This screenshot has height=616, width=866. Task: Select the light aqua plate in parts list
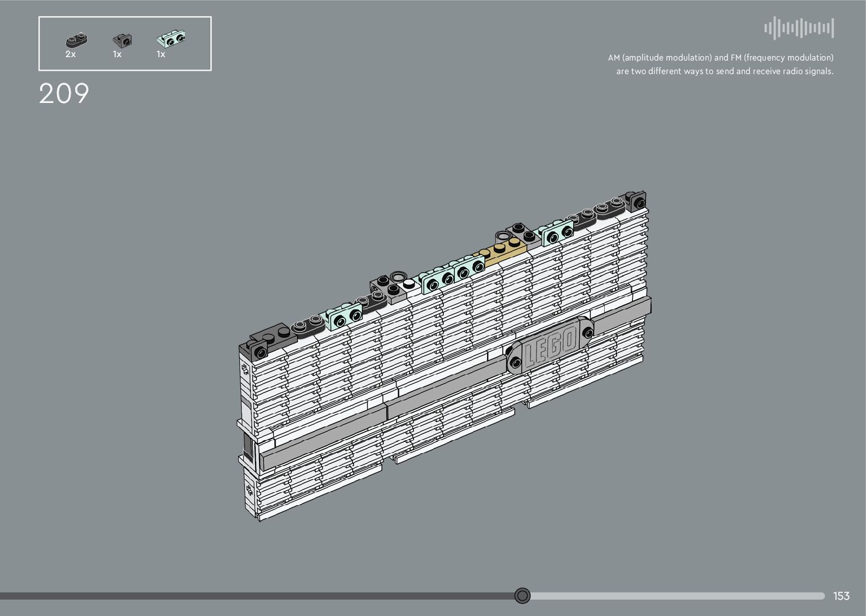[171, 38]
